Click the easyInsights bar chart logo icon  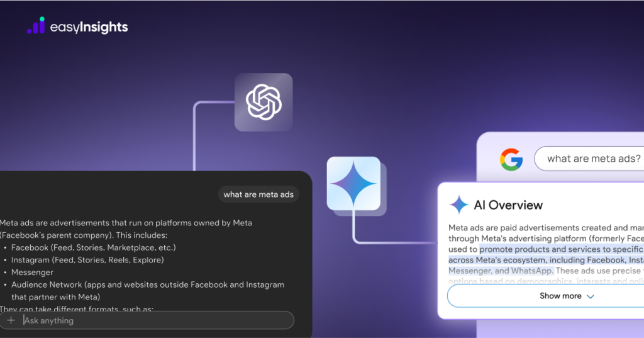point(36,26)
